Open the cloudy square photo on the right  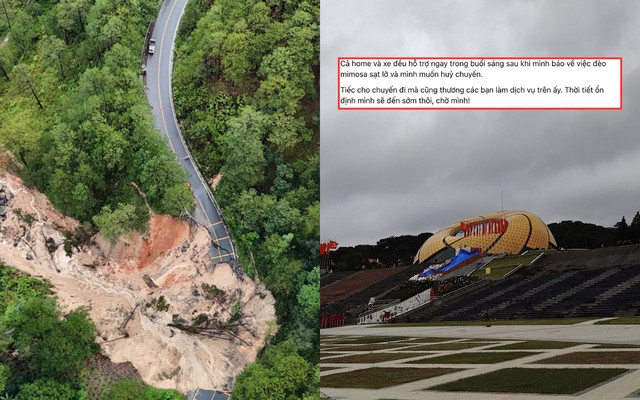tap(480, 200)
